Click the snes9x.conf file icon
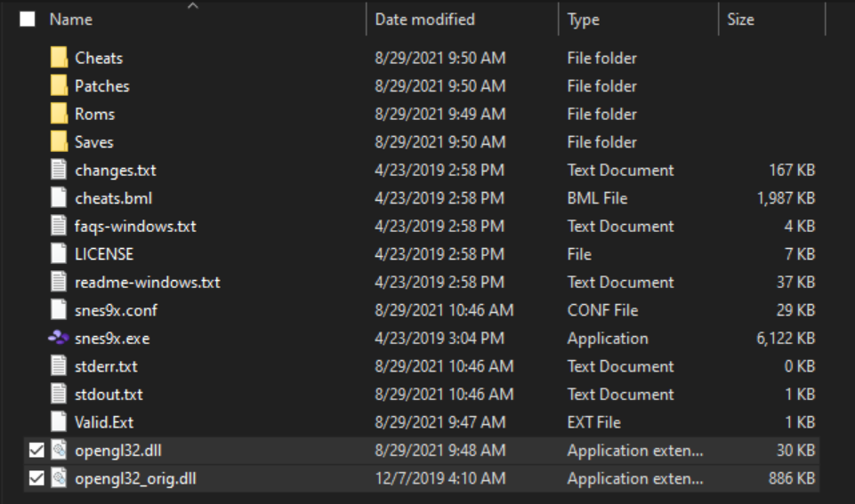The height and width of the screenshot is (504, 855). click(x=59, y=309)
